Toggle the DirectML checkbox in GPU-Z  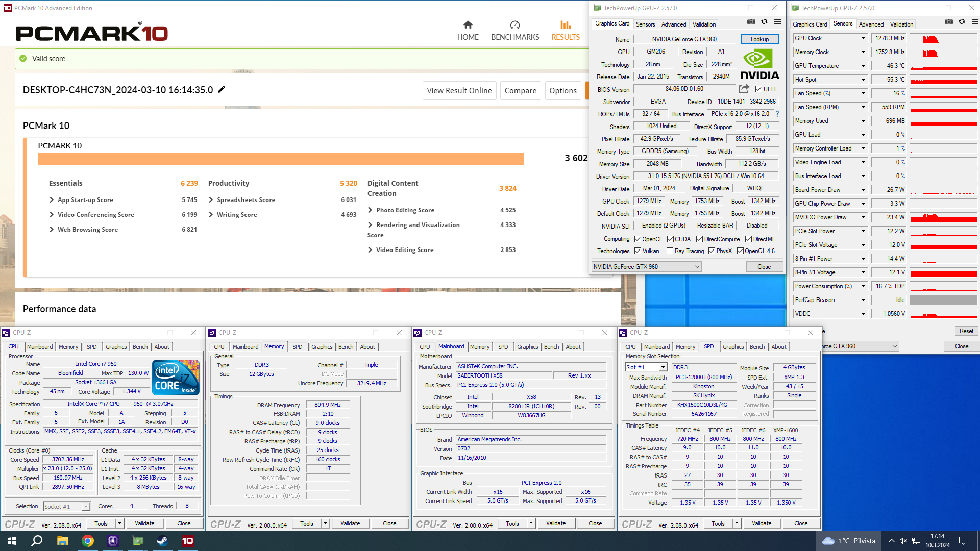748,239
